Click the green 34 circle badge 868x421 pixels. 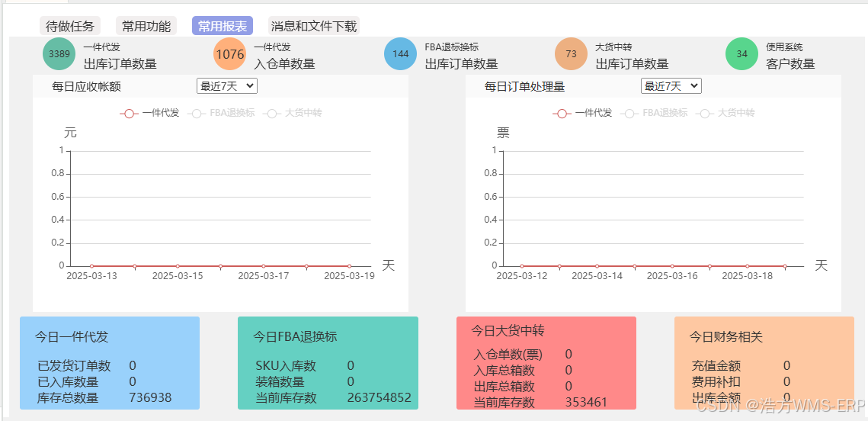click(741, 53)
